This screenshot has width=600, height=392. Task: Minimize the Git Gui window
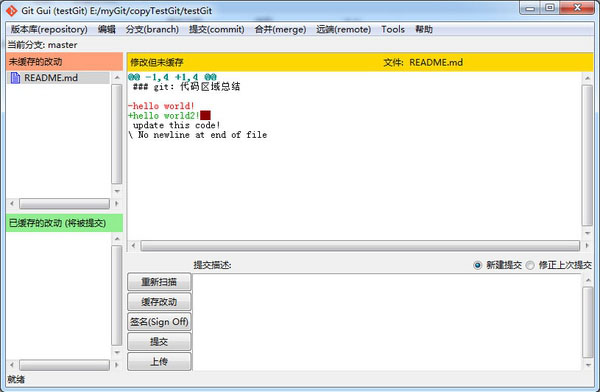tap(530, 8)
